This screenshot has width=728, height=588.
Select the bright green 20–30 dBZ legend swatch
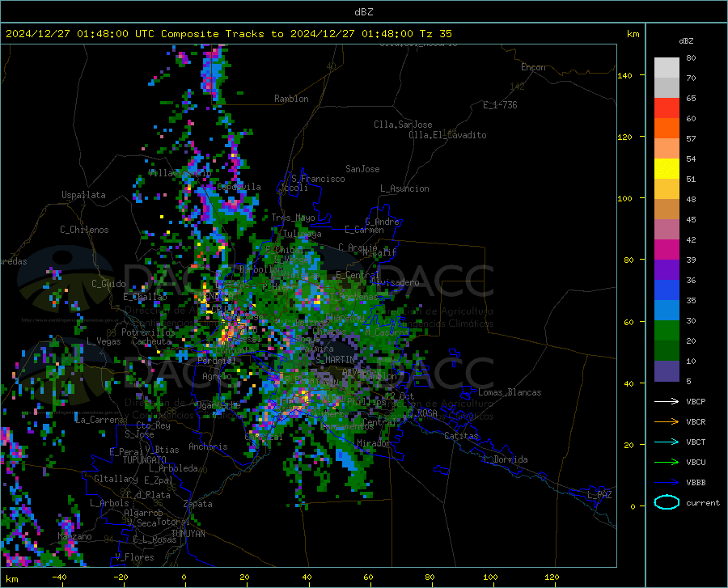point(667,331)
